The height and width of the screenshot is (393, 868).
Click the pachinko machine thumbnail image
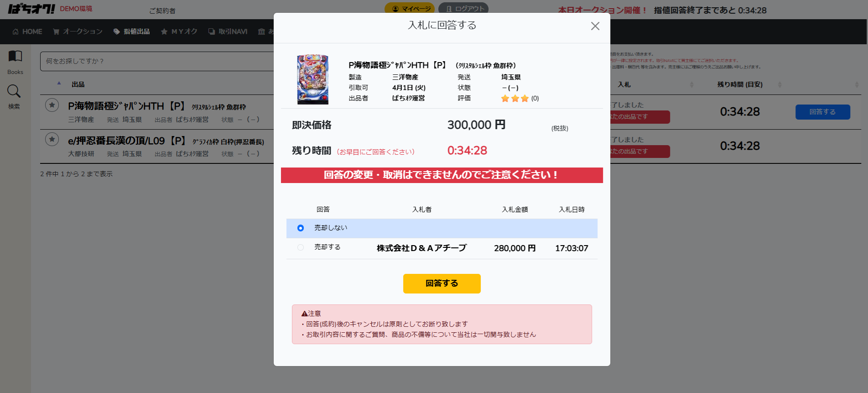coord(313,79)
